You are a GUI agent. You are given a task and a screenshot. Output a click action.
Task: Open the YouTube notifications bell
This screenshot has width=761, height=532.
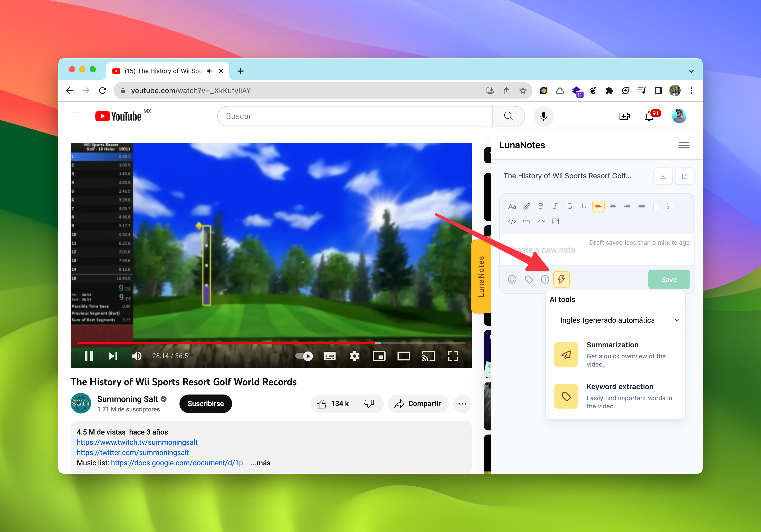(x=649, y=116)
